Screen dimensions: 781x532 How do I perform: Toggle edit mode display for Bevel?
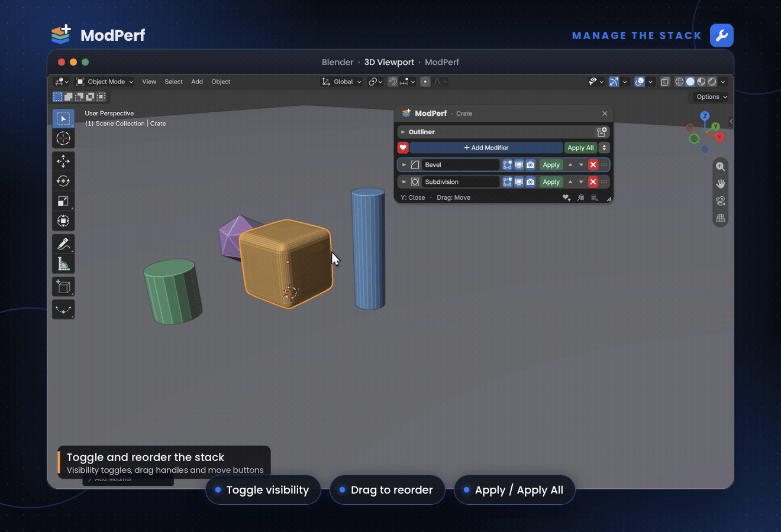click(507, 165)
